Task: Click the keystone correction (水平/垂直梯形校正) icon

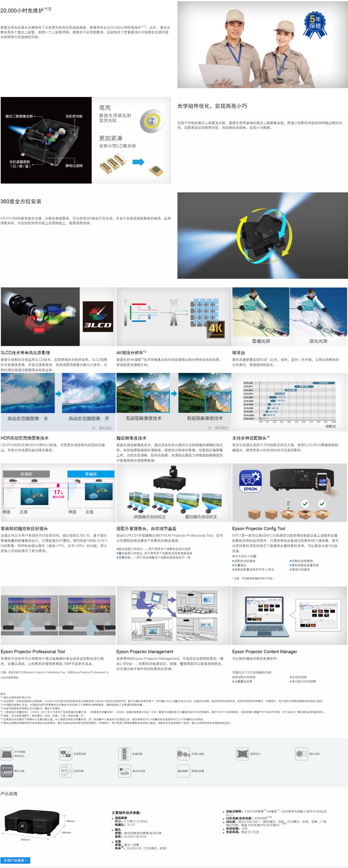Action: [7, 754]
